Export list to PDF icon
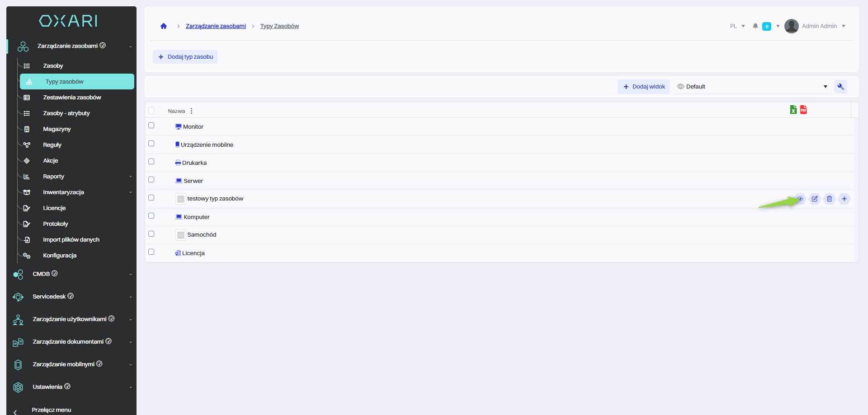The image size is (868, 415). (803, 110)
